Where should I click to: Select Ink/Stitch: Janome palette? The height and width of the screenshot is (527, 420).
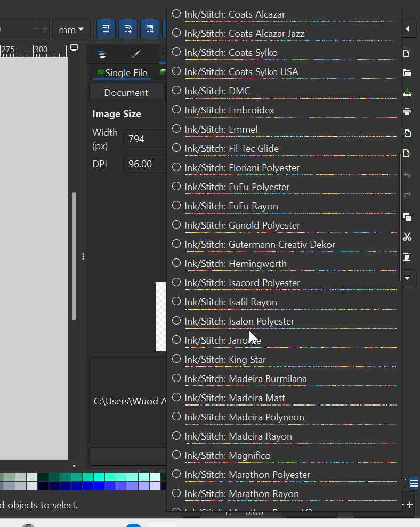(x=284, y=341)
